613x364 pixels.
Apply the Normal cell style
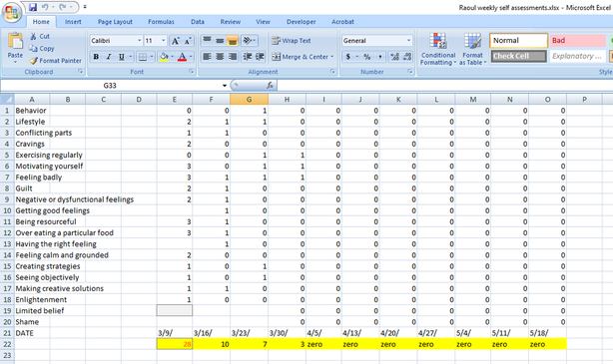518,40
